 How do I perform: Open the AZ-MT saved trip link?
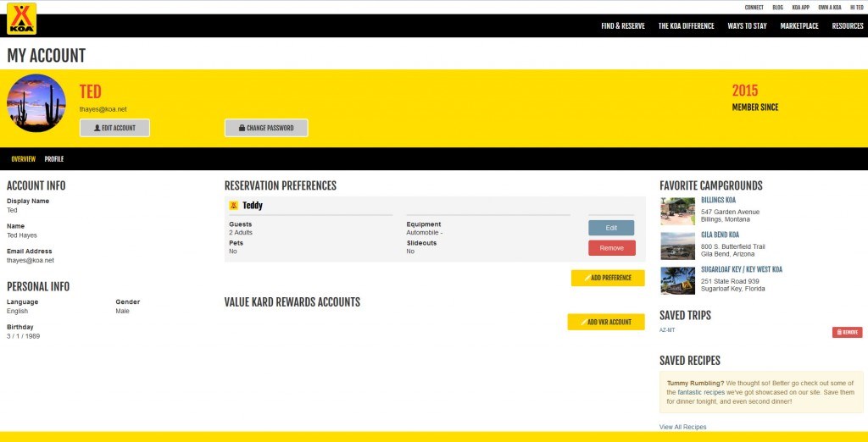pos(667,330)
